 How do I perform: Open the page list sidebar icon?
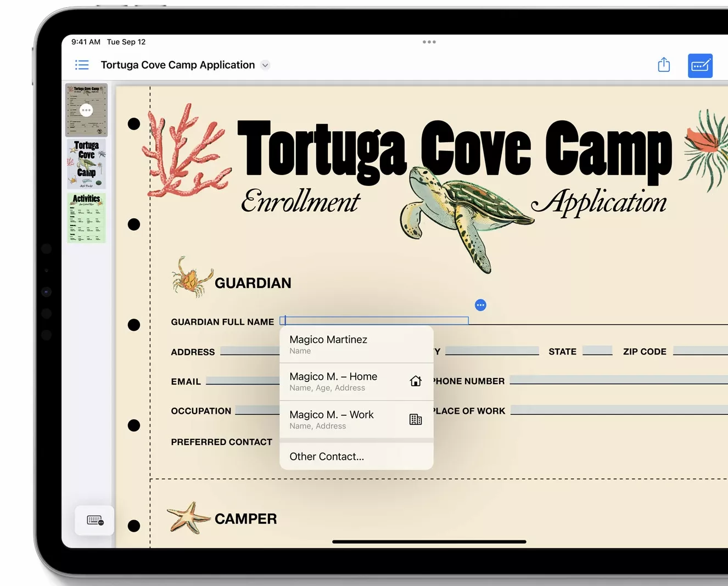pyautogui.click(x=82, y=65)
